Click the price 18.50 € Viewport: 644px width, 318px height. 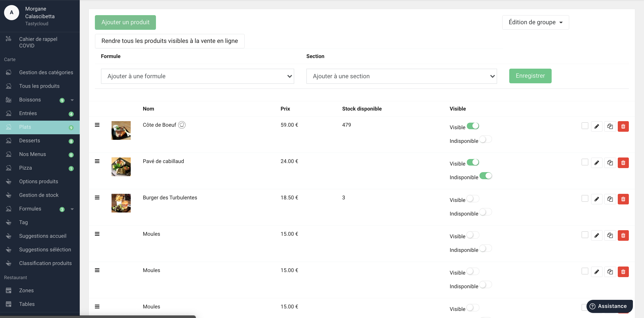tap(289, 198)
